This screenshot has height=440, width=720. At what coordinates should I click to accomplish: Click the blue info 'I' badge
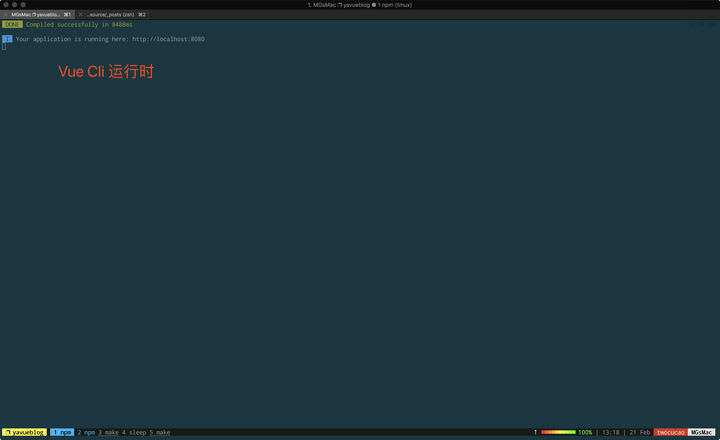pos(7,39)
